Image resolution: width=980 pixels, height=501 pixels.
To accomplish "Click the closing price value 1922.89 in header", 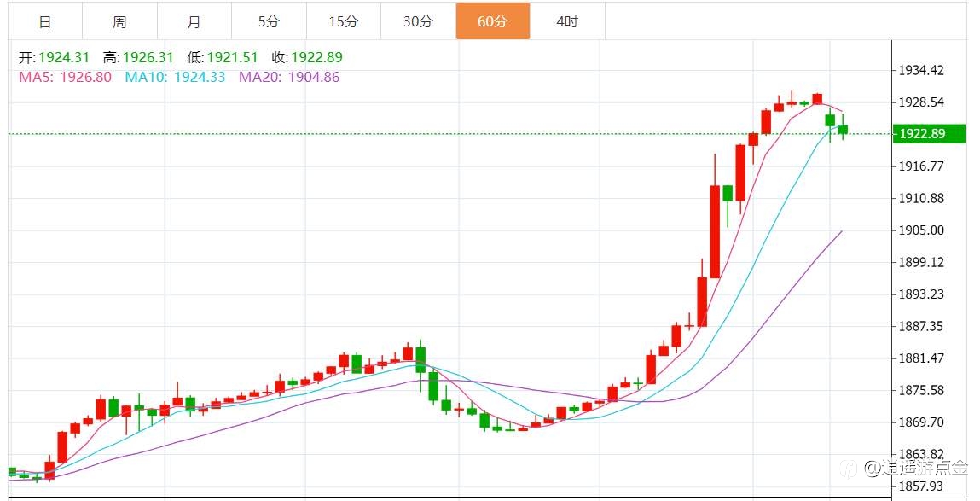I will (317, 57).
